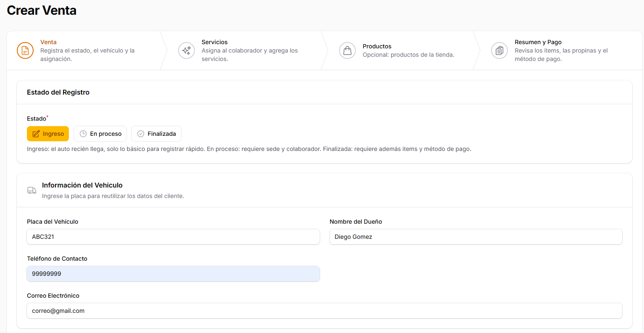
Task: Choose the Finalizada status
Action: [156, 134]
